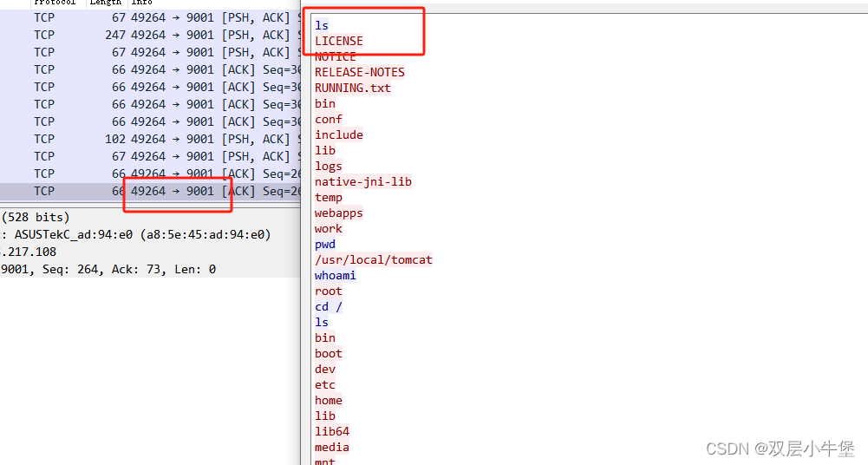Click the 'logs' directory entry
The image size is (868, 465).
point(329,166)
